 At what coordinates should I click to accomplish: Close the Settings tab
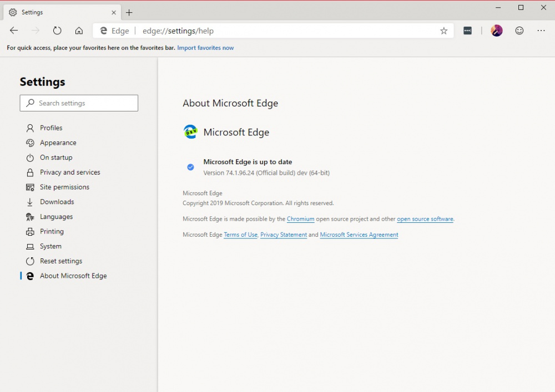tap(114, 12)
